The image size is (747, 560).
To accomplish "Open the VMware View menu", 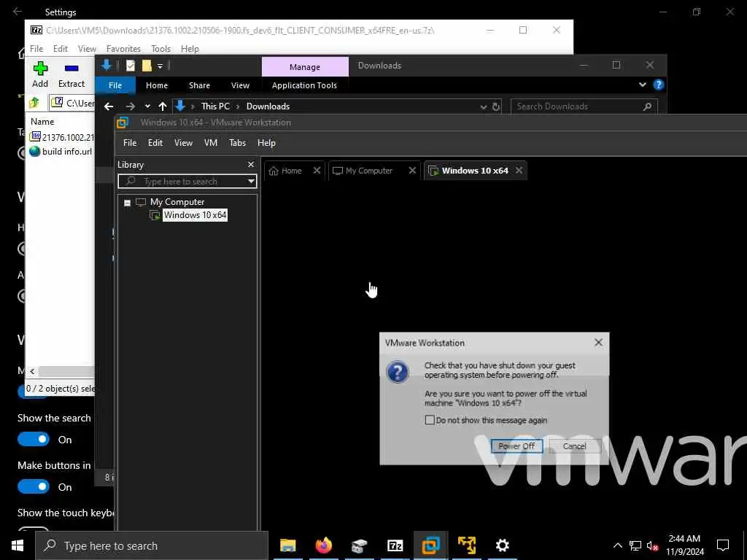I will click(183, 143).
